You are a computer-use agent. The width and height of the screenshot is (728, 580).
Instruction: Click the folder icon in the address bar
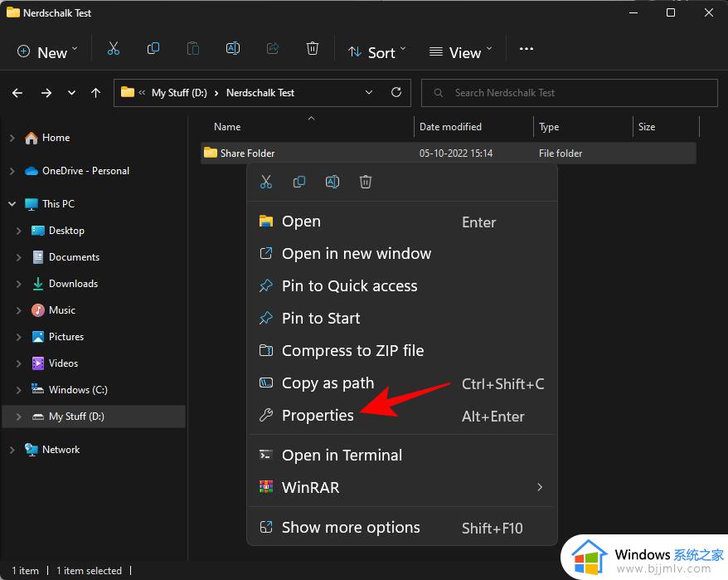[x=127, y=92]
